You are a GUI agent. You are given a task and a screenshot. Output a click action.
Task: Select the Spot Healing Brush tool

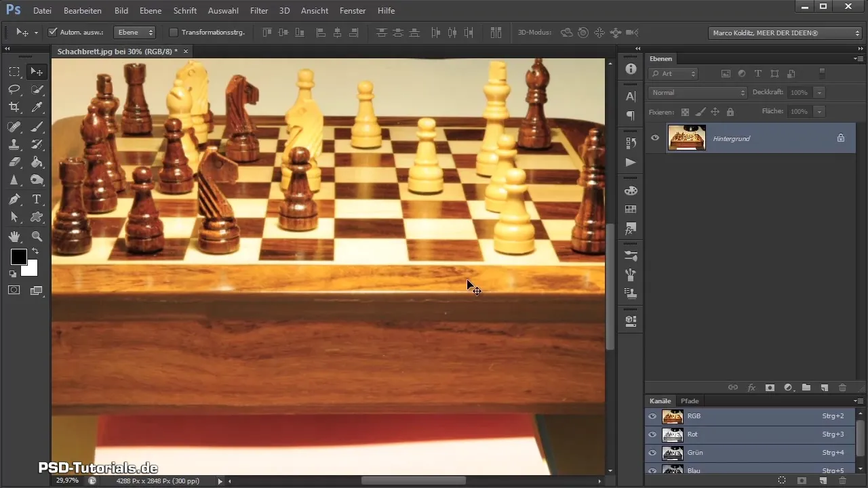pos(14,127)
